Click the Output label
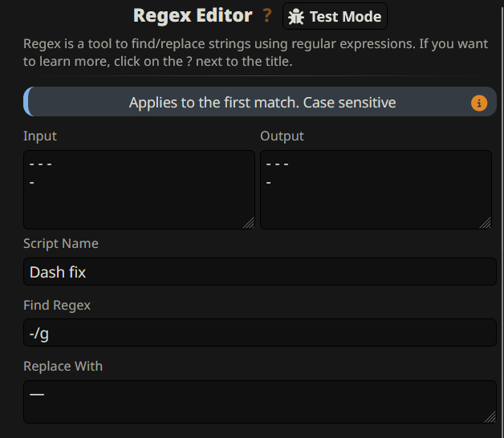Viewport: 504px width, 438px height. click(282, 136)
